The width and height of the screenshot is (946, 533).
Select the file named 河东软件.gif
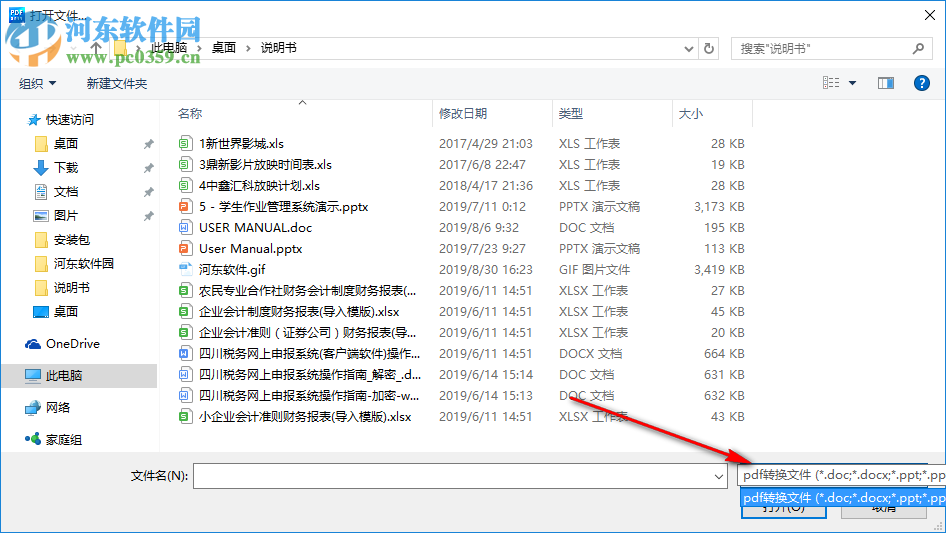coord(232,269)
